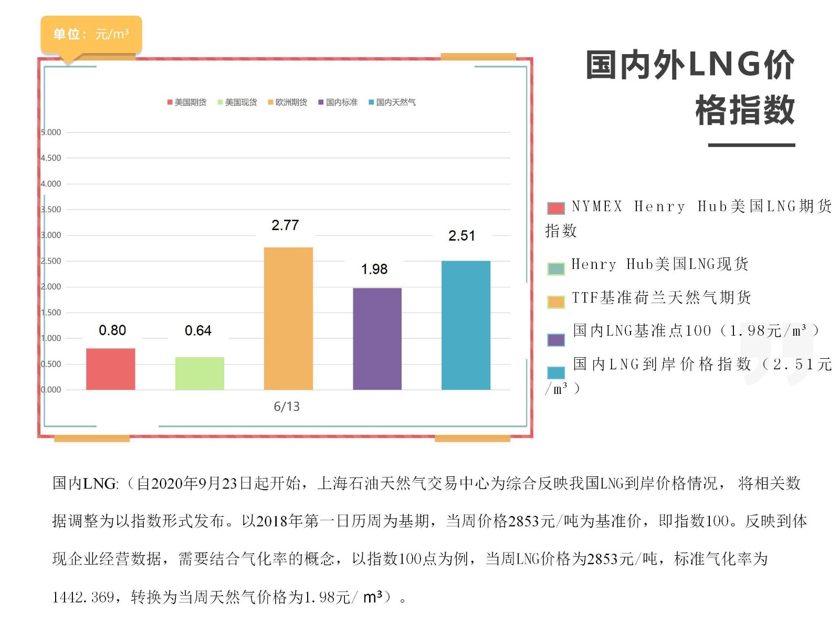The height and width of the screenshot is (633, 840).
Task: Click the orange 欧洲期货 legend swatch in chart
Action: 271,102
